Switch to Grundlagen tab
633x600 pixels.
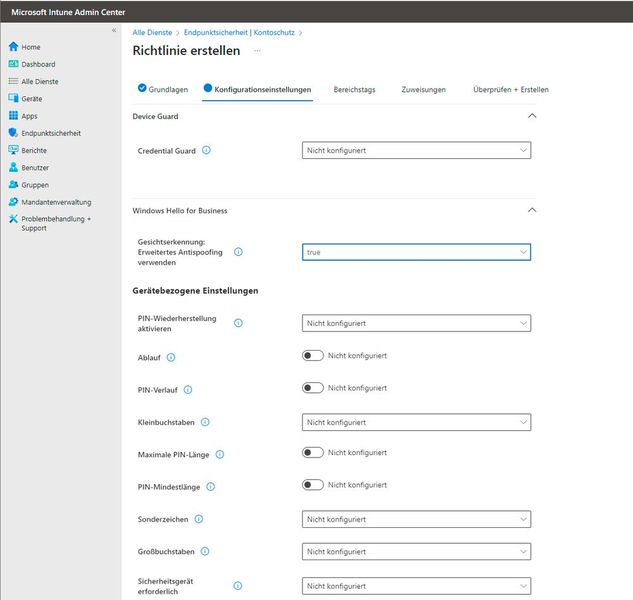click(163, 89)
